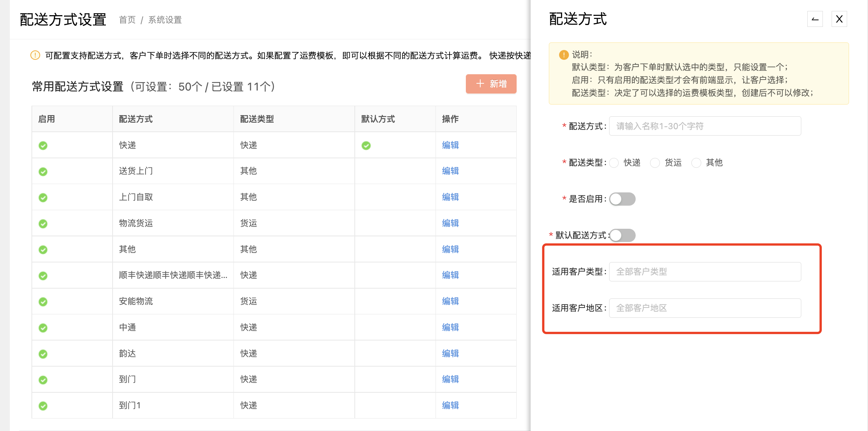Open the 适用客户地区 dropdown
The image size is (868, 431).
(x=705, y=308)
